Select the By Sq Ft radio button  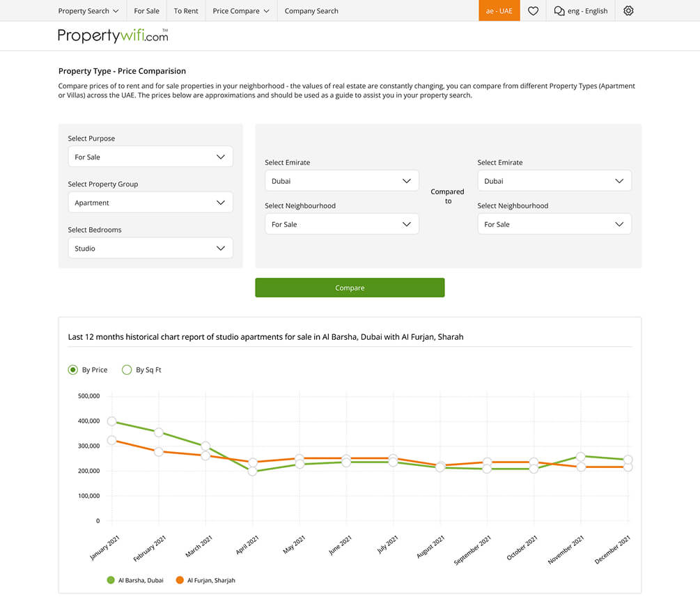[x=127, y=370]
